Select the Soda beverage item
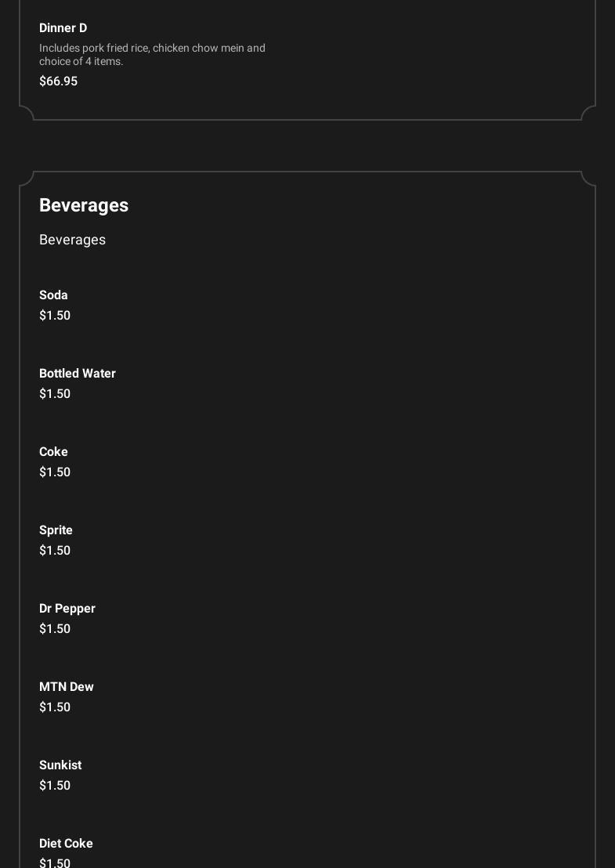This screenshot has width=615, height=868. (53, 295)
